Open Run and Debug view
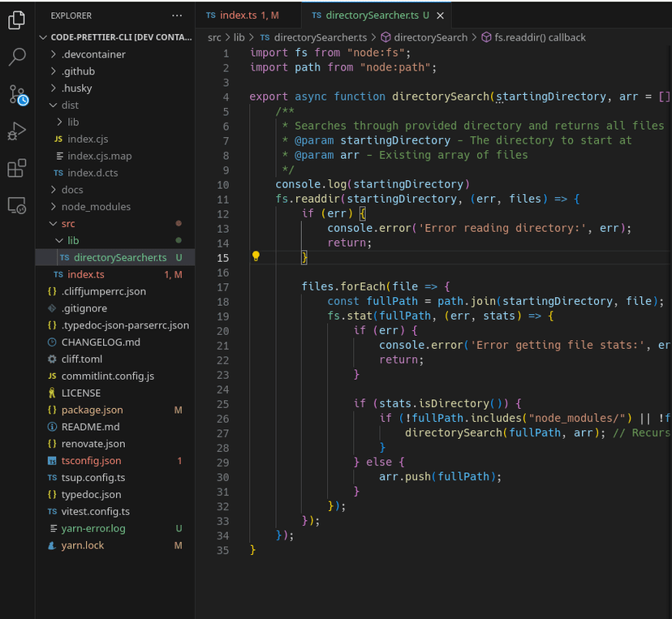672x619 pixels. click(x=16, y=131)
